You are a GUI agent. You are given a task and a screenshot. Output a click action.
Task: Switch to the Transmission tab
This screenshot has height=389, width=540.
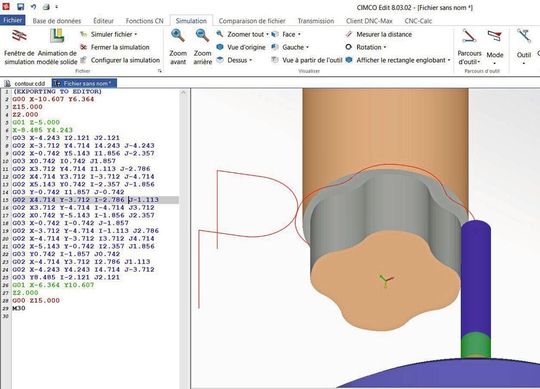pos(315,21)
